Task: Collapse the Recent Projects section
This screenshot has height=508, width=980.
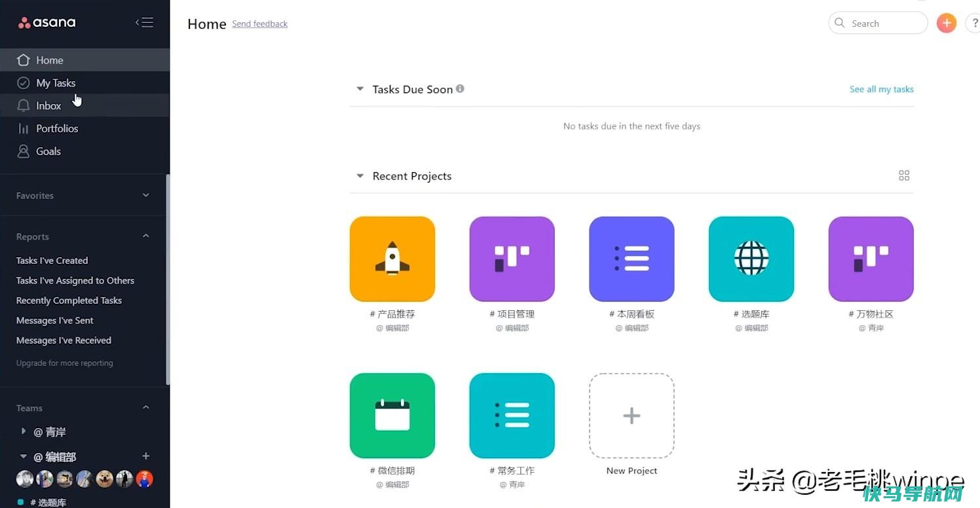Action: tap(360, 175)
